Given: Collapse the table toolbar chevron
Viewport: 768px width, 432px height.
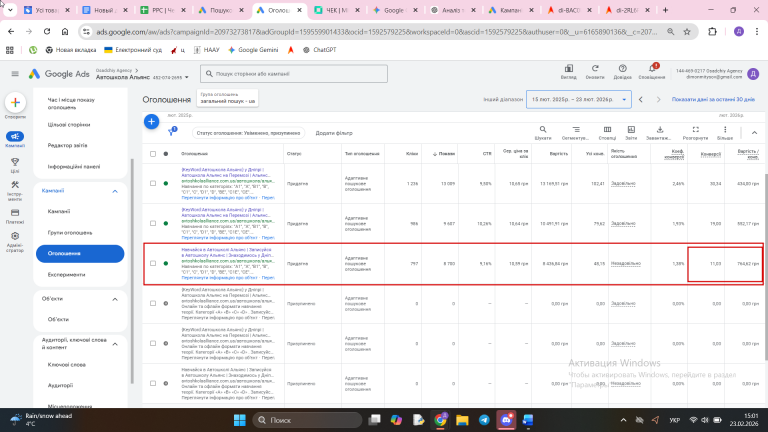Looking at the screenshot, I should 756,131.
